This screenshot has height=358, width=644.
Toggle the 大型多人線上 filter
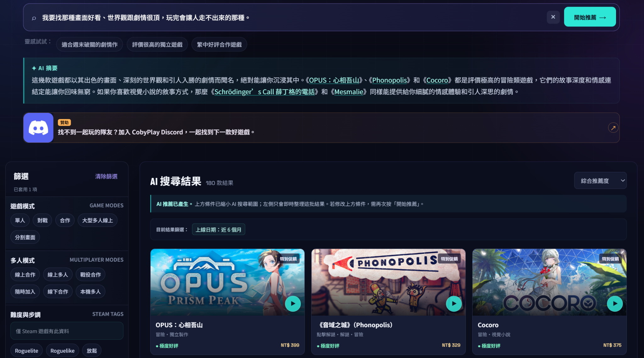pyautogui.click(x=97, y=220)
